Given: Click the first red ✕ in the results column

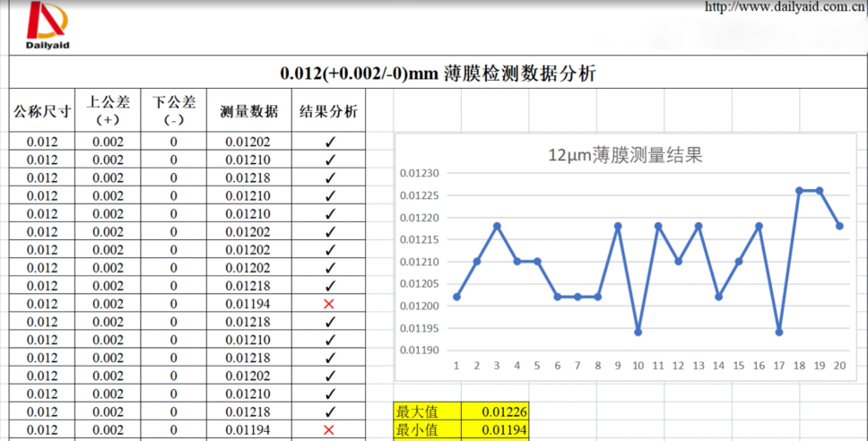Looking at the screenshot, I should [x=328, y=304].
